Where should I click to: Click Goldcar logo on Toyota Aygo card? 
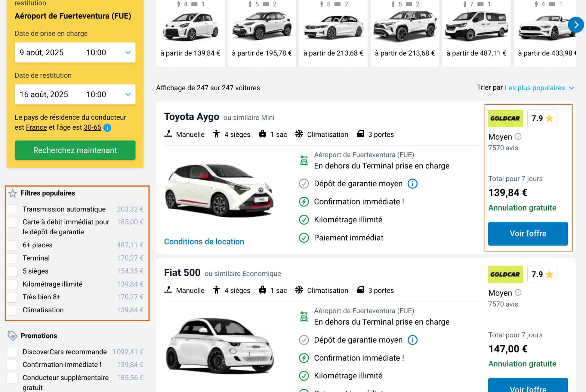click(x=505, y=118)
